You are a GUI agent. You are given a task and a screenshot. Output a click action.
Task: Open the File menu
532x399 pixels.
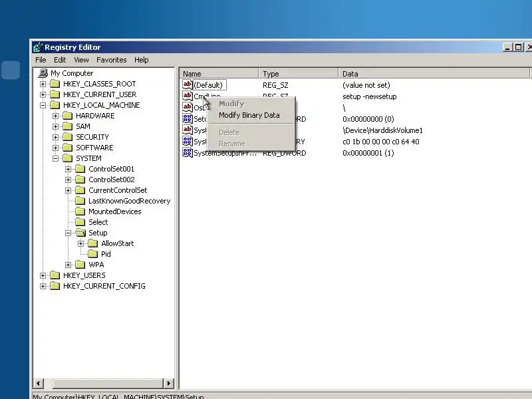pos(41,60)
